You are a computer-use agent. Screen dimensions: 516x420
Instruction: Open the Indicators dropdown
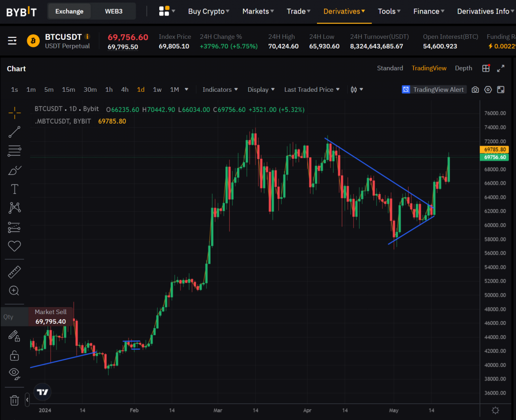pyautogui.click(x=220, y=90)
